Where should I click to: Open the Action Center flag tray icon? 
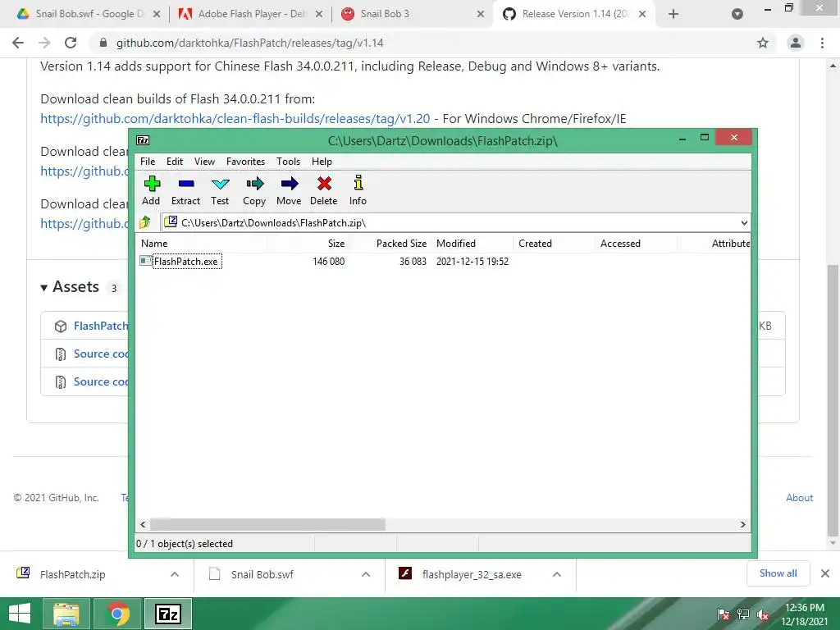(x=724, y=614)
